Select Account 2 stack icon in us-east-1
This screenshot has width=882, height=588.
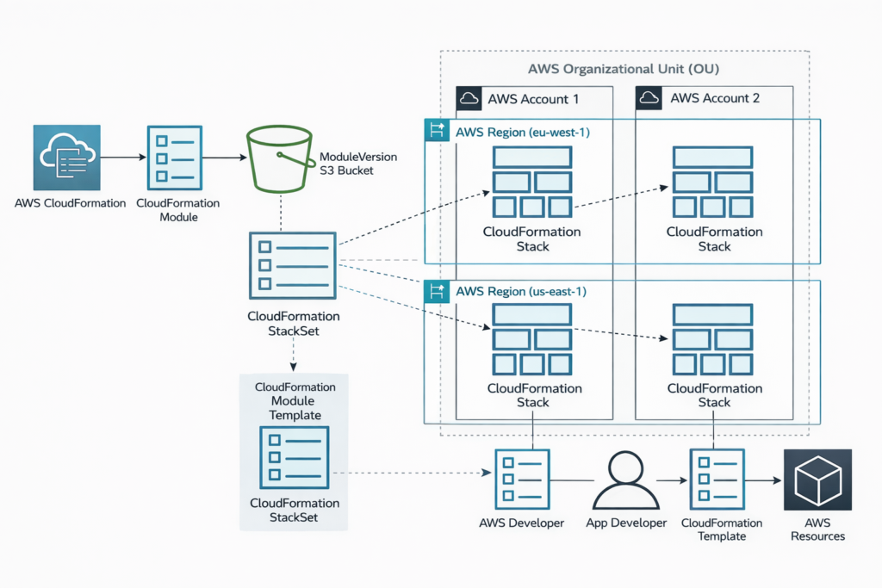tap(714, 339)
